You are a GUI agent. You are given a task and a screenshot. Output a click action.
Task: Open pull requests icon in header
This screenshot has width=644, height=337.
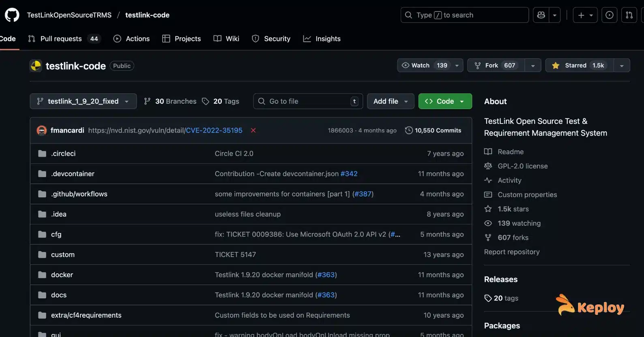(629, 15)
